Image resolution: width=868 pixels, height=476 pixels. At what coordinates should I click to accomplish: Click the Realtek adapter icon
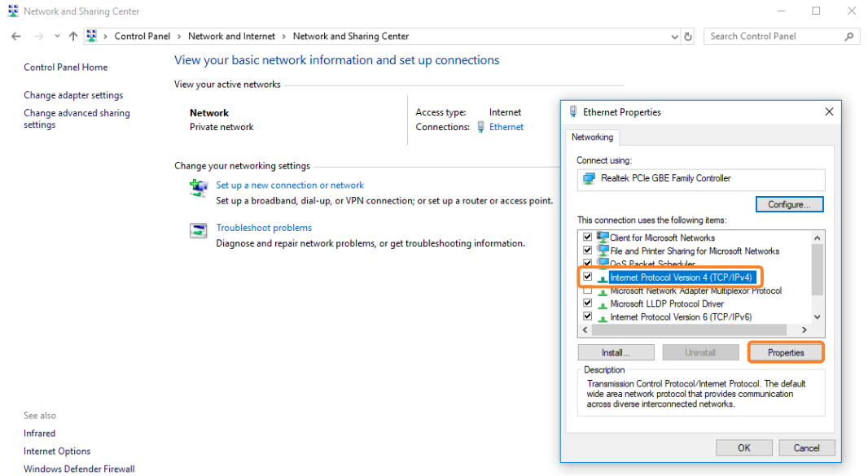[589, 178]
